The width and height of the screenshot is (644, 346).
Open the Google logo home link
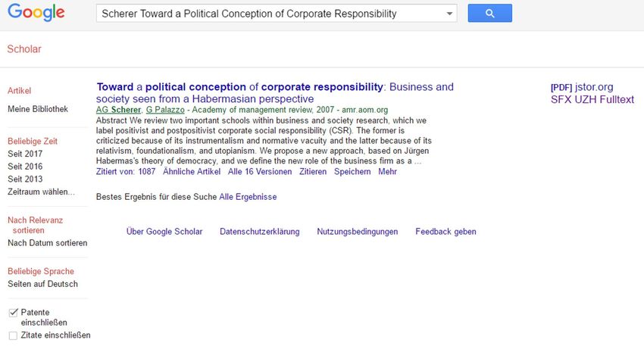(x=36, y=12)
